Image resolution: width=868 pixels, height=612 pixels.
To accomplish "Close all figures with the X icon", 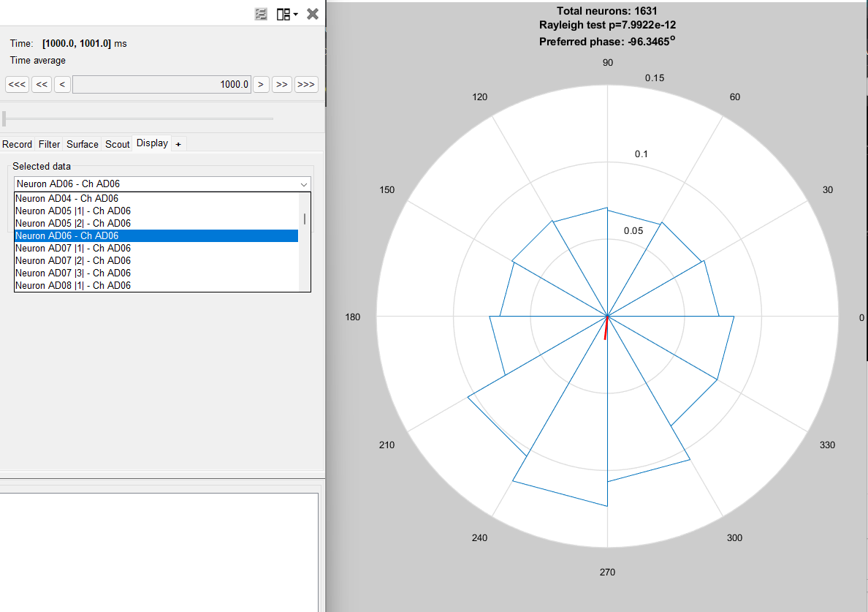I will [313, 14].
